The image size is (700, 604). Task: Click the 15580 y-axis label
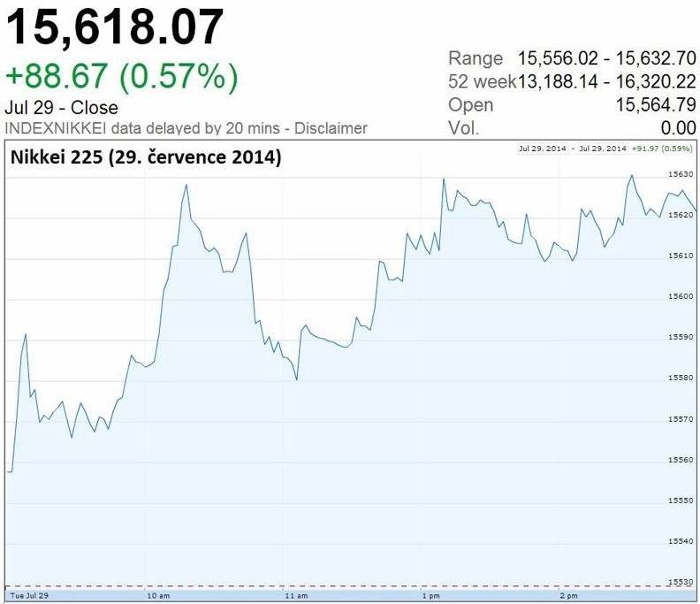(681, 378)
